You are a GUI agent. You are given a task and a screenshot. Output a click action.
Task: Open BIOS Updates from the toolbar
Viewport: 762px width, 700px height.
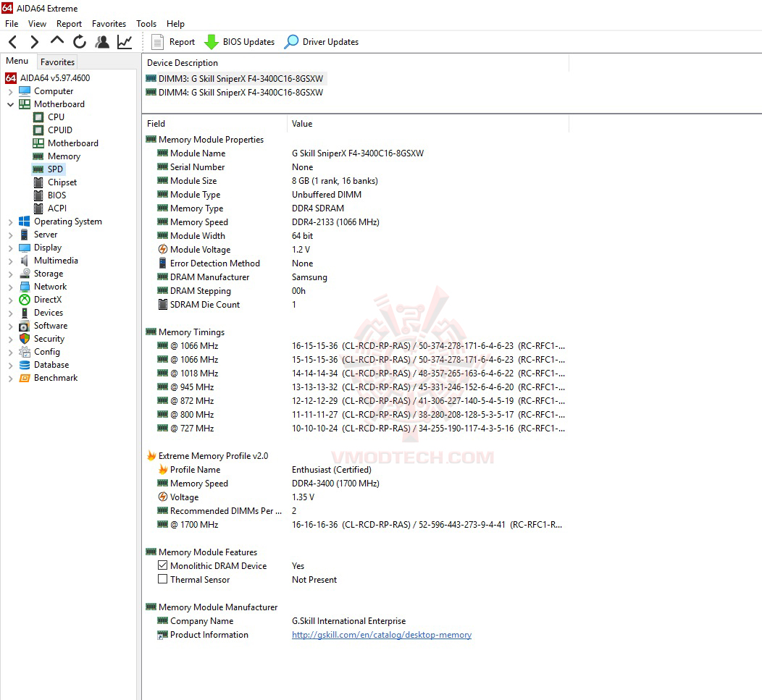coord(239,42)
